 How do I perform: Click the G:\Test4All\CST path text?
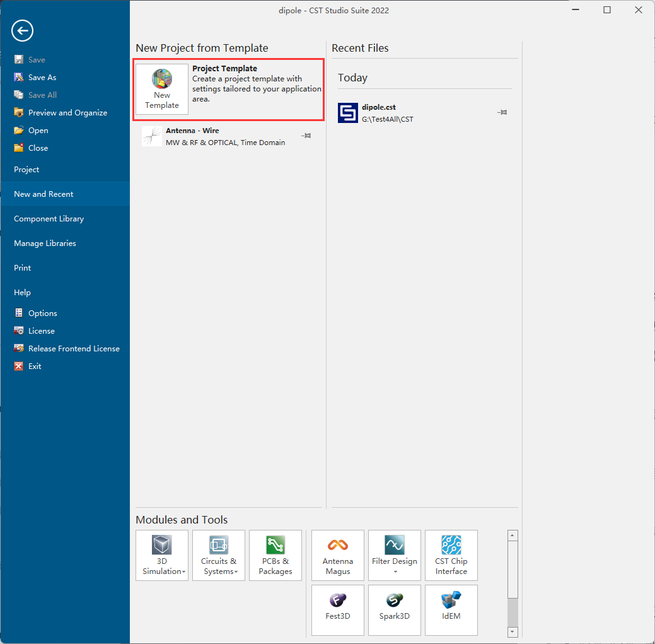pos(388,119)
